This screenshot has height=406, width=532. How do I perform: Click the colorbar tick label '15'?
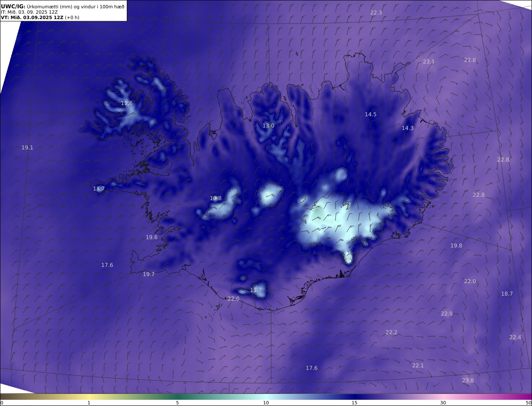click(x=355, y=403)
